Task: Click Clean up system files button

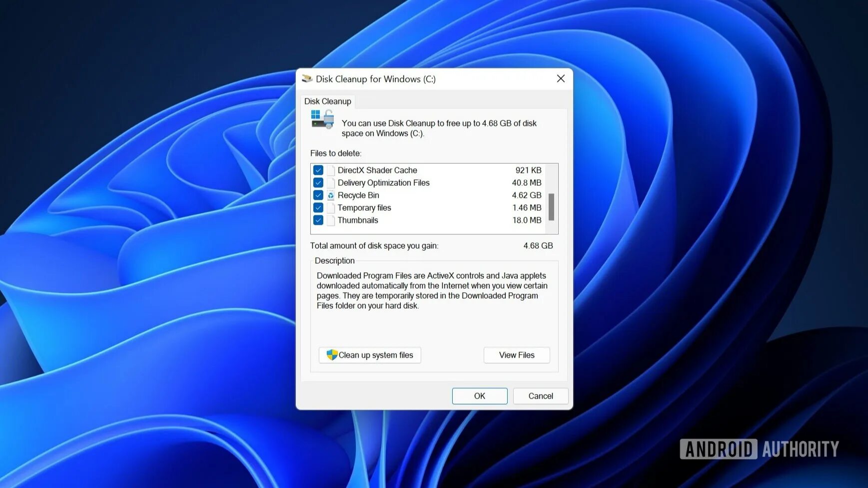Action: pyautogui.click(x=370, y=355)
